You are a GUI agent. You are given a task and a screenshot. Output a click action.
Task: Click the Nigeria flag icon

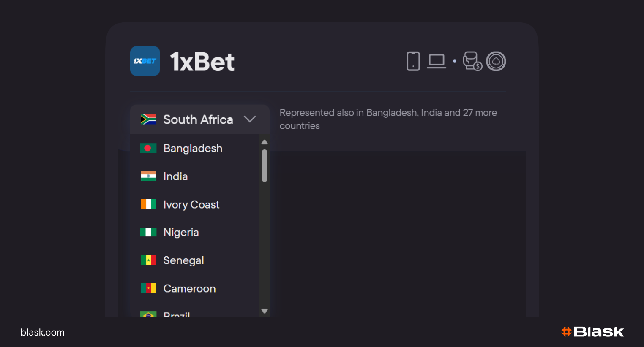(148, 232)
